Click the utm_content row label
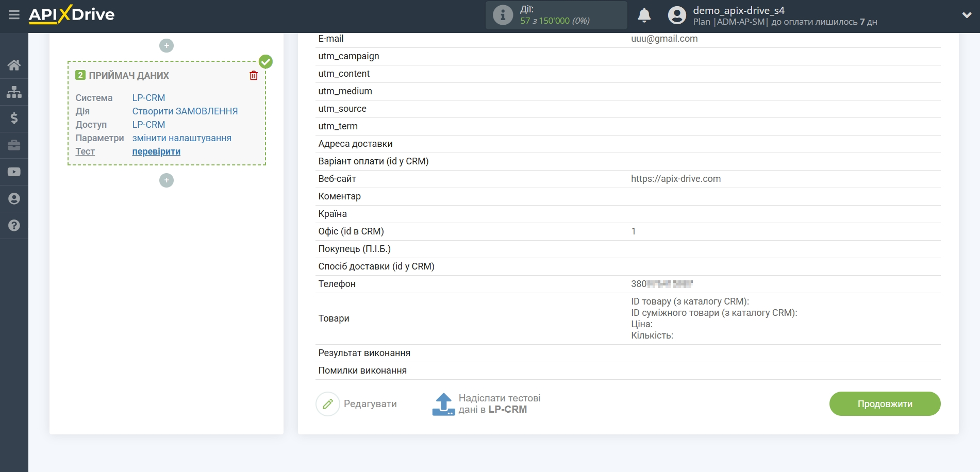Screen dimensions: 980x472 [344, 74]
